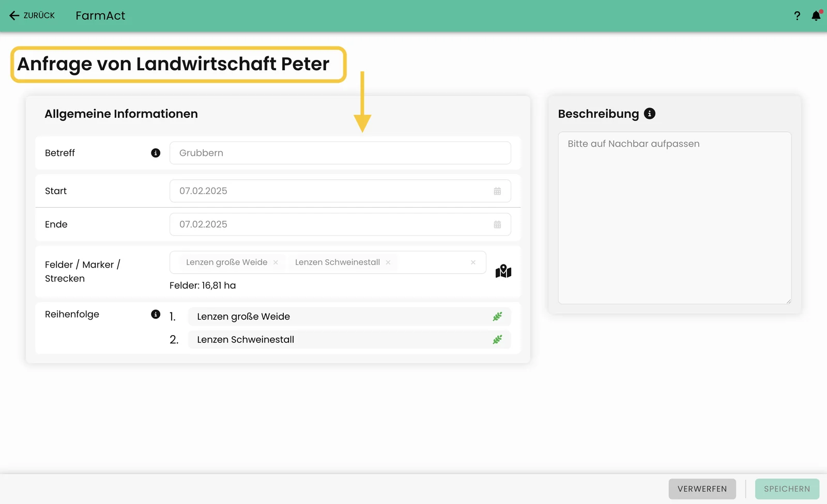Click the Verwerfen button

702,489
